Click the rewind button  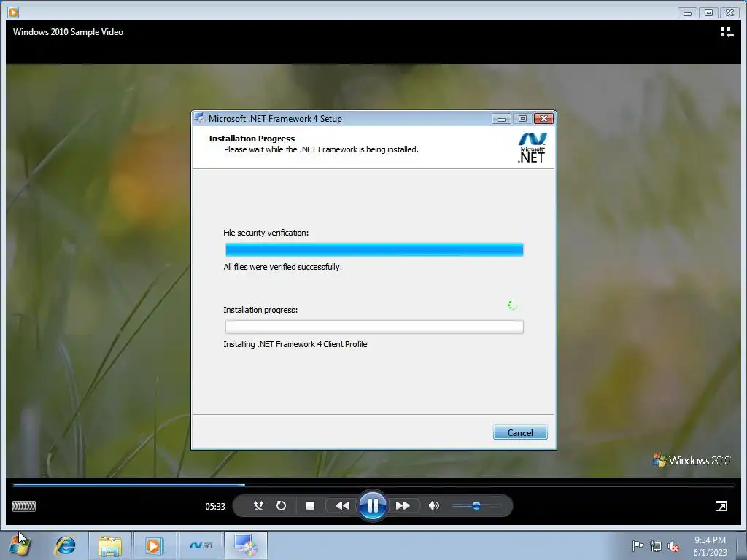tap(342, 505)
